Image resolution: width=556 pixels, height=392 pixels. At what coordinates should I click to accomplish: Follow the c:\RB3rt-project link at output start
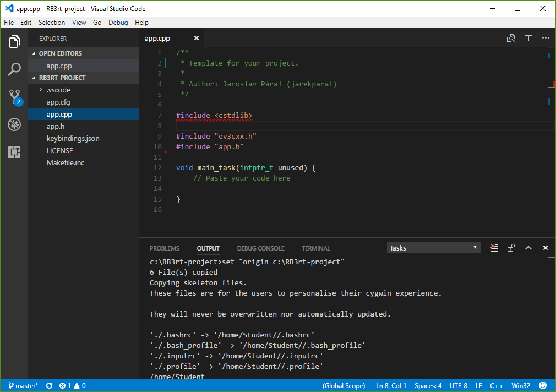coord(183,262)
